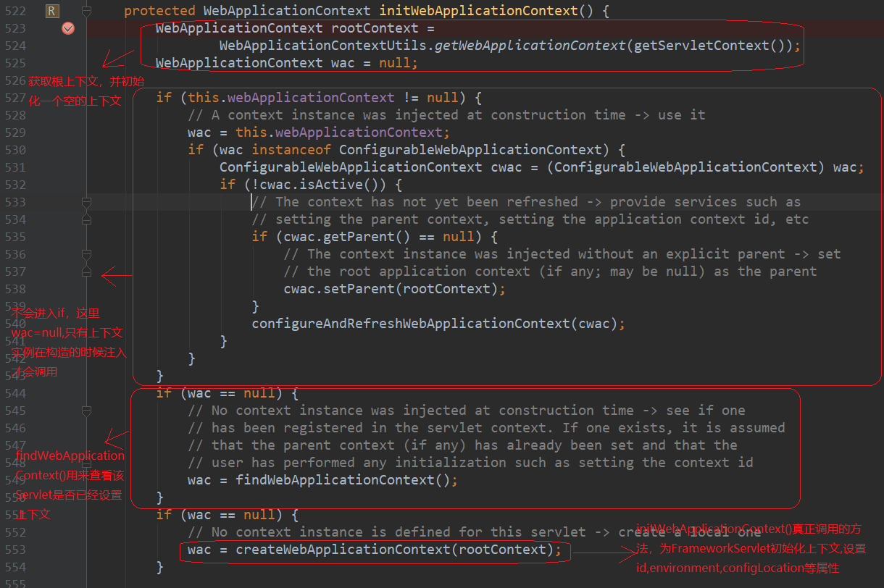The image size is (884, 588).
Task: Click 'this.webApplicationContext' on line 527
Action: click(x=291, y=98)
